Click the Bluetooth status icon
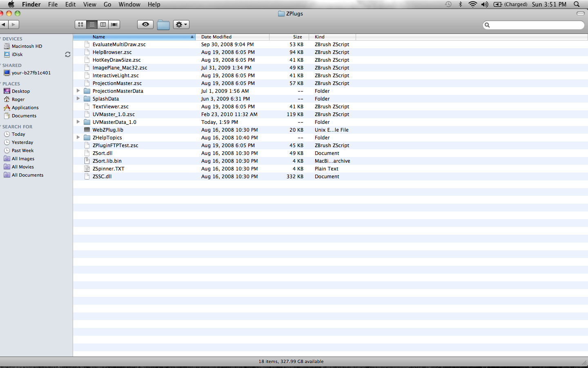The image size is (588, 368). pyautogui.click(x=460, y=4)
